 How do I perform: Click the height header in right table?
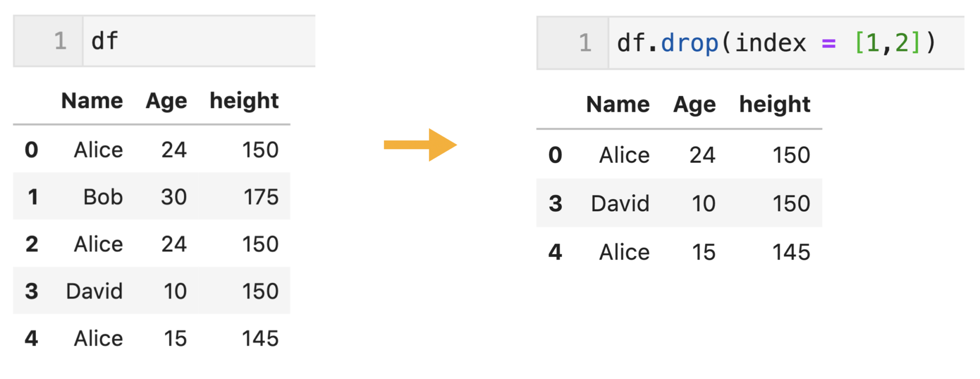coord(774,104)
